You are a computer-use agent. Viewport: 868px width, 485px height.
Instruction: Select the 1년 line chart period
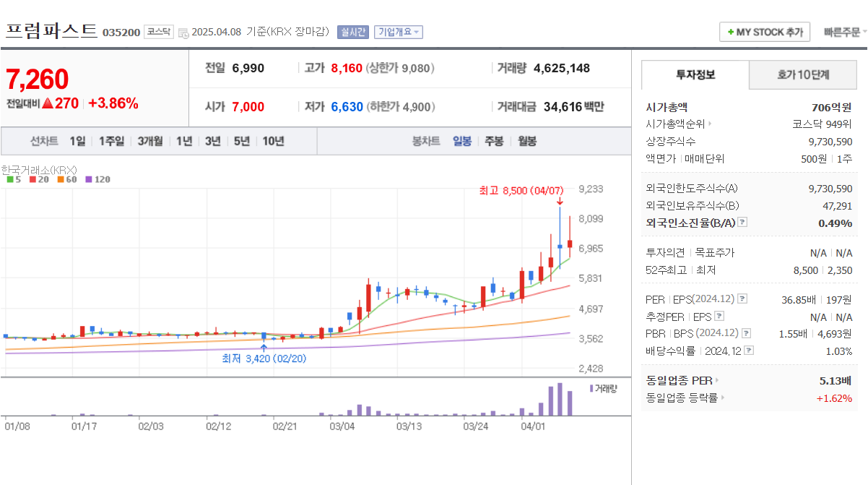(x=184, y=141)
